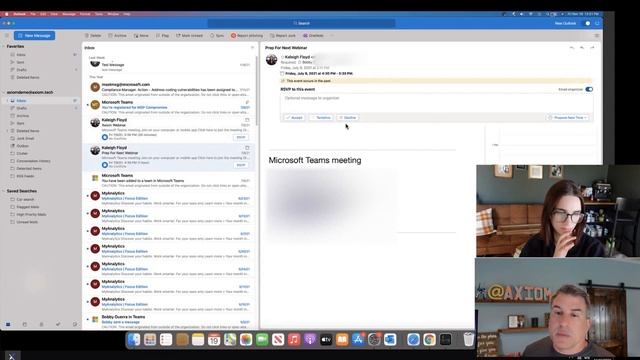Click the Reply arrow icon in reading pane
Image resolution: width=640 pixels, height=360 pixels.
[572, 48]
